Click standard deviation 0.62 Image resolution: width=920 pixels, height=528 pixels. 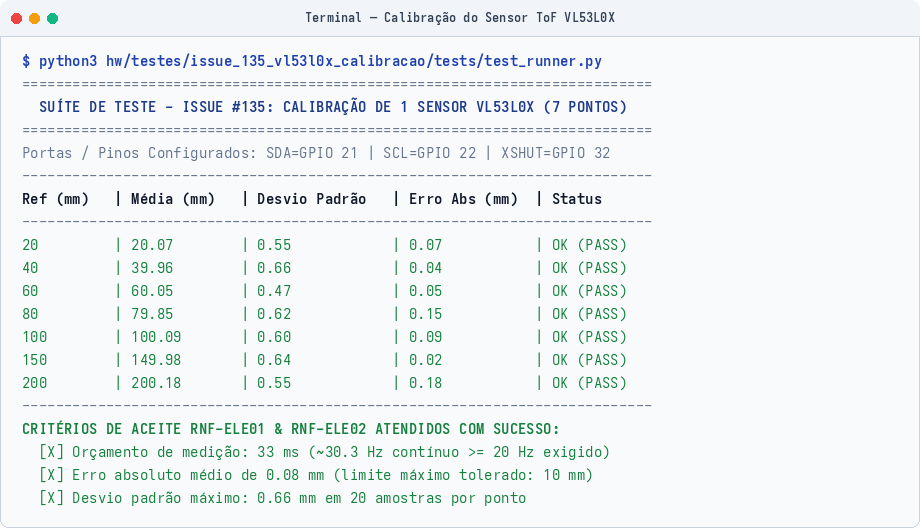274,314
